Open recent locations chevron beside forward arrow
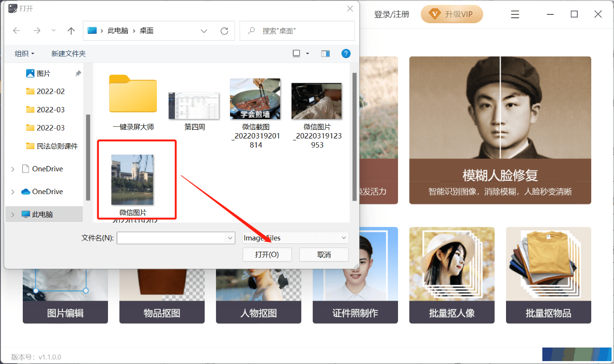 (54, 30)
